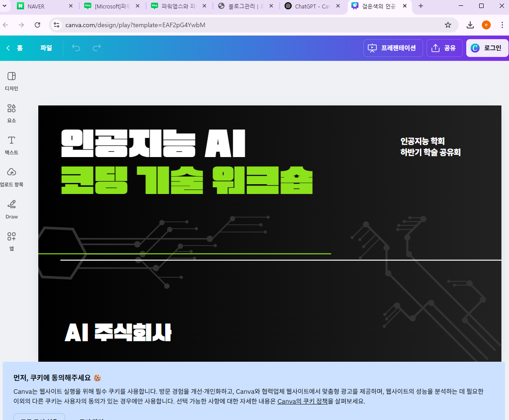Close the ChatGPT tab
509x420 pixels.
coord(338,6)
